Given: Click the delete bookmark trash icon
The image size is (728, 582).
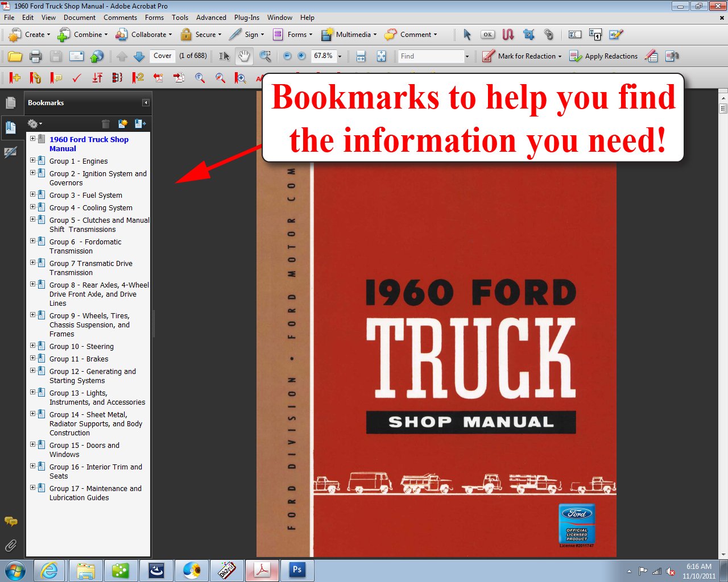Looking at the screenshot, I should [x=105, y=123].
